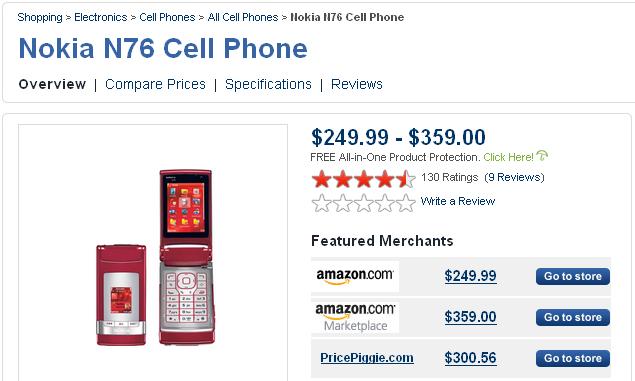Open the Nokia N76 product image

point(156,257)
